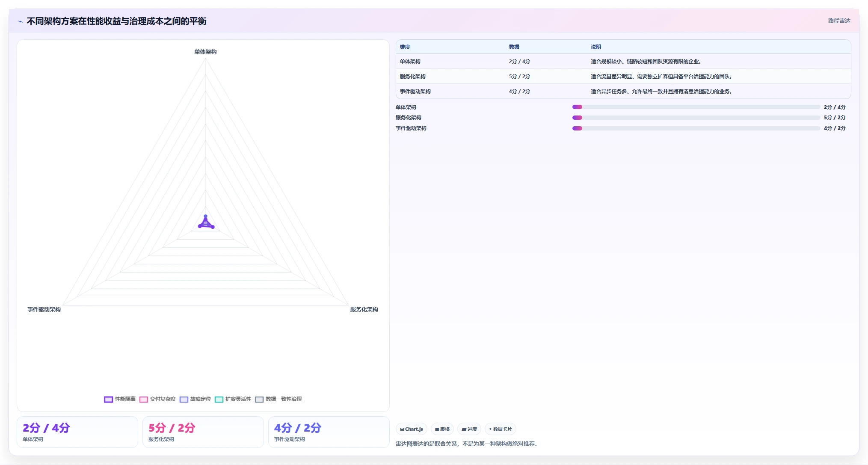The height and width of the screenshot is (465, 868).
Task: Click the 服务化架构 table row cell
Action: click(x=413, y=77)
